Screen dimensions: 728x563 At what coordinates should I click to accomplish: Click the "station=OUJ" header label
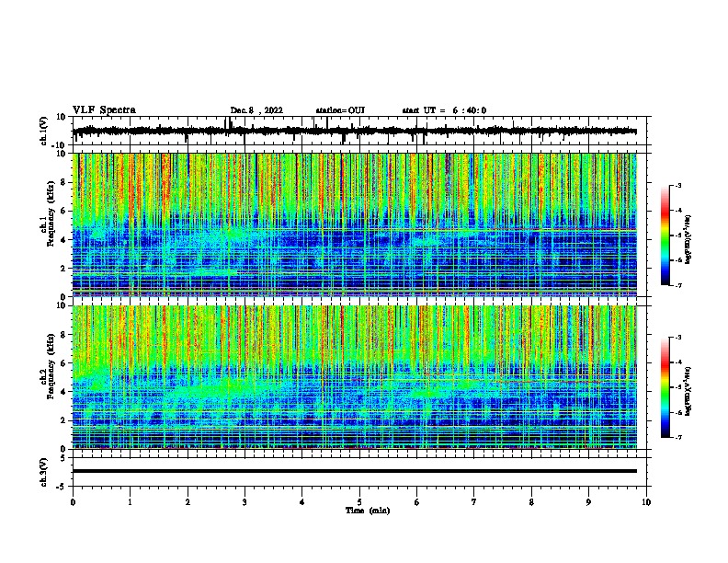340,110
